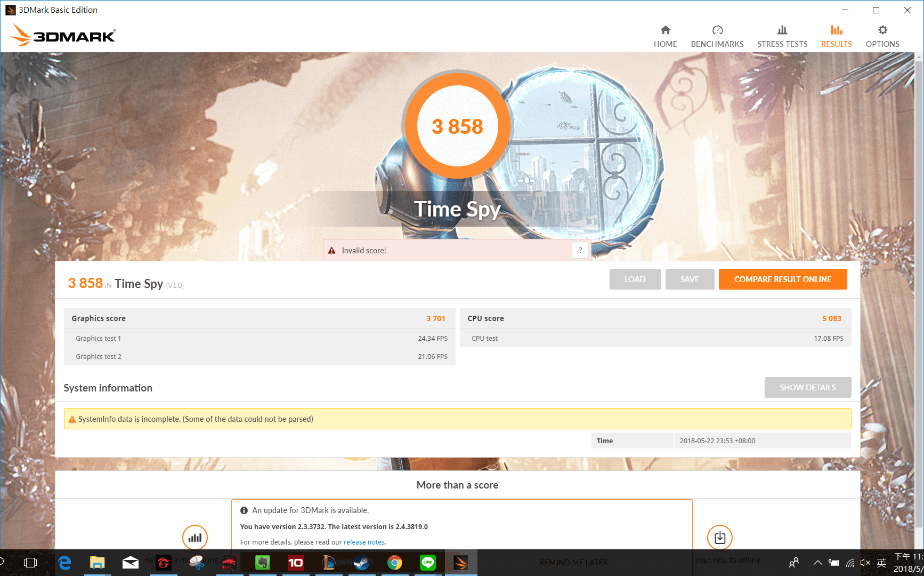Open Google Chrome from the taskbar
Image resolution: width=924 pixels, height=576 pixels.
tap(395, 563)
